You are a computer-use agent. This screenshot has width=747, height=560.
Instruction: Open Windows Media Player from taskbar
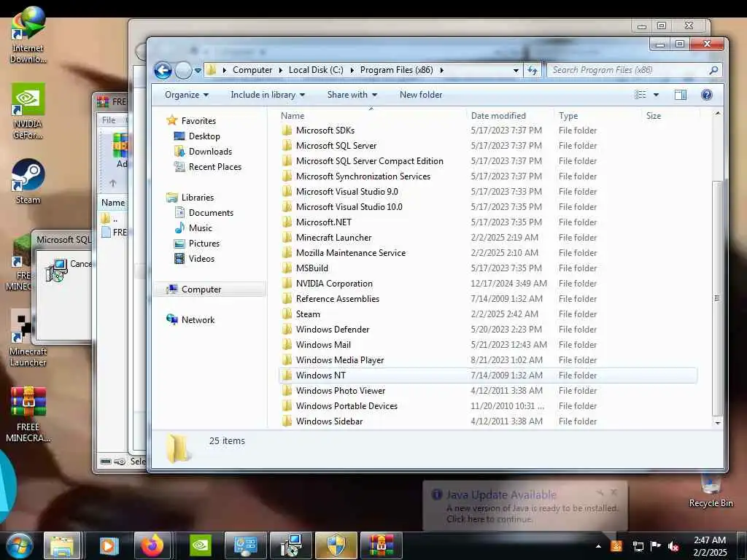click(108, 545)
